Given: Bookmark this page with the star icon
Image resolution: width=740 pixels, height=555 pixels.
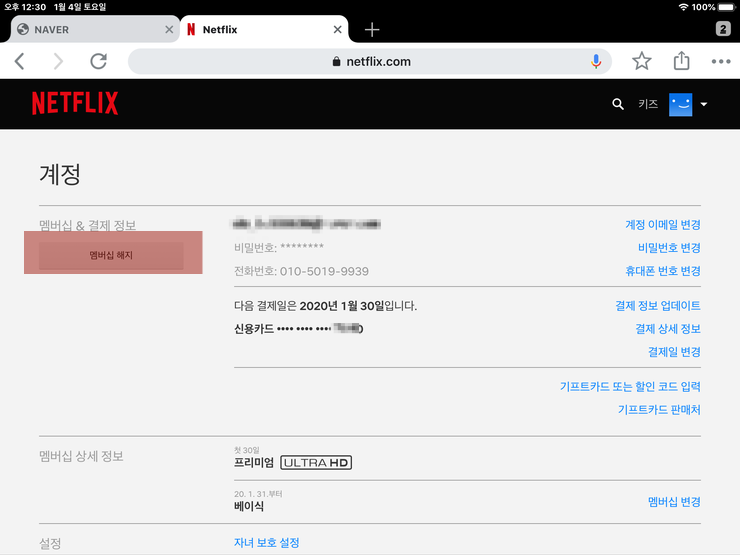Looking at the screenshot, I should click(x=642, y=61).
